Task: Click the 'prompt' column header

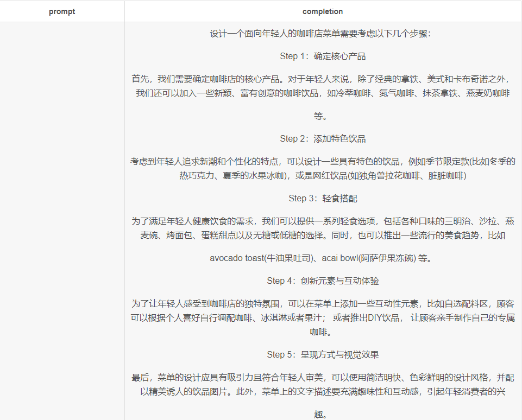Action: point(62,11)
